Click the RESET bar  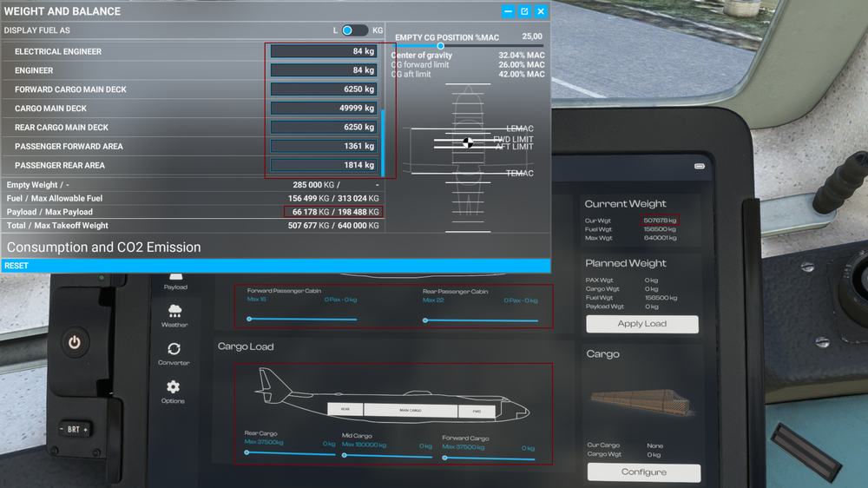click(x=275, y=266)
